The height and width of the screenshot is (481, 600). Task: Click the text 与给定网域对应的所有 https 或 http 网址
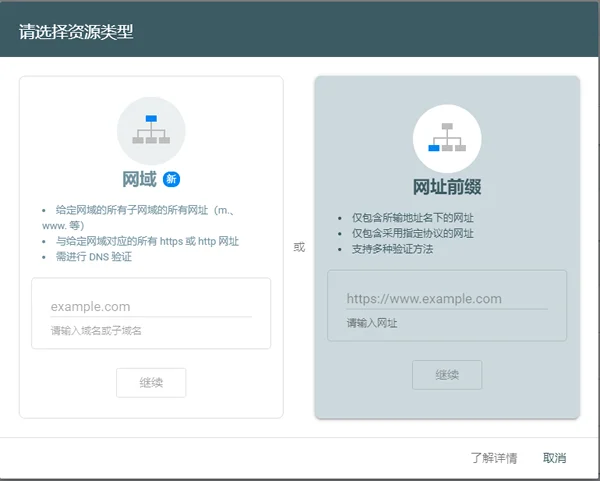(x=147, y=241)
